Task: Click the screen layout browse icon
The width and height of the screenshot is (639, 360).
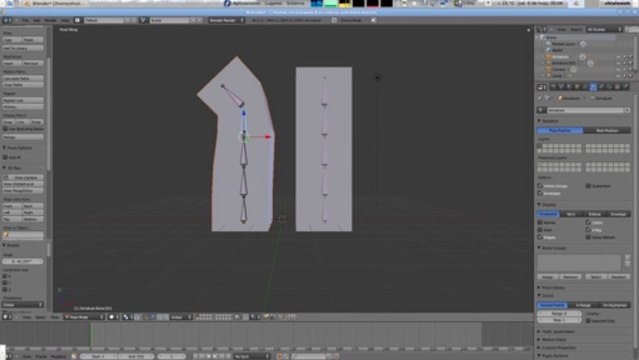Action: coord(77,20)
